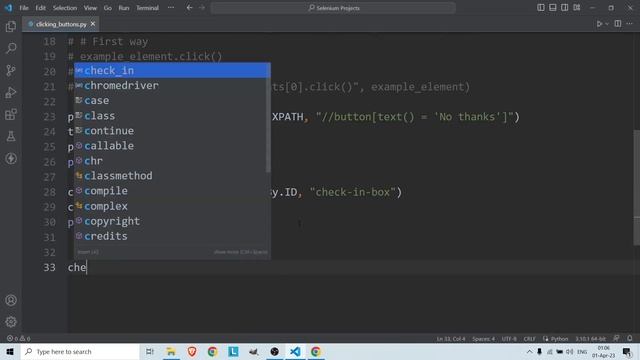Screen dimensions: 640x360
Task: Open File Explorer from taskbar
Action: point(171,351)
